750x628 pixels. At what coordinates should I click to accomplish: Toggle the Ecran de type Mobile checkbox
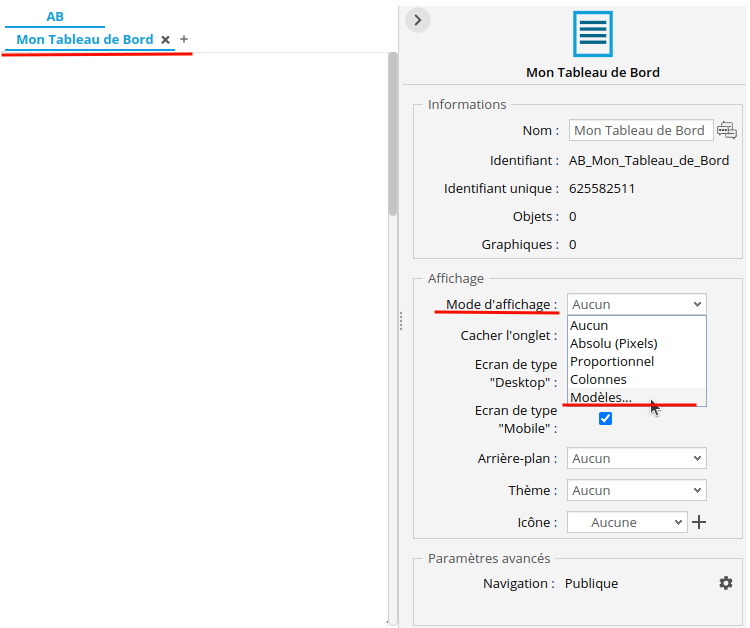pyautogui.click(x=605, y=419)
